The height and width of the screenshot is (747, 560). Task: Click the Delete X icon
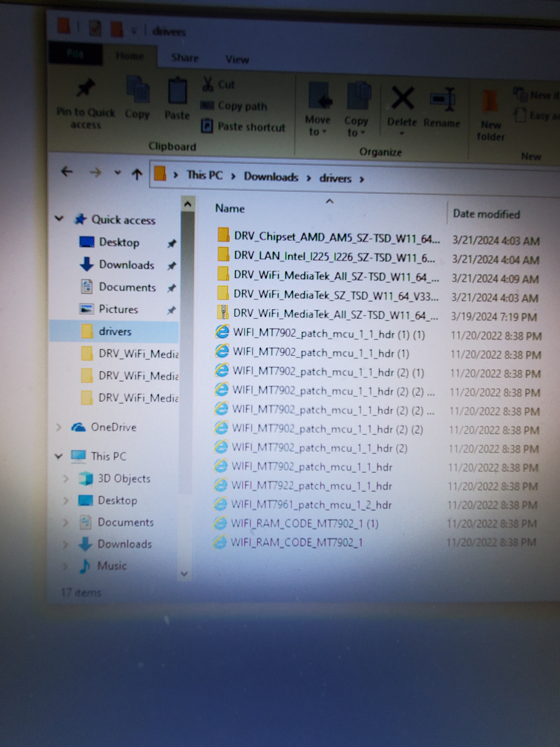point(402,98)
